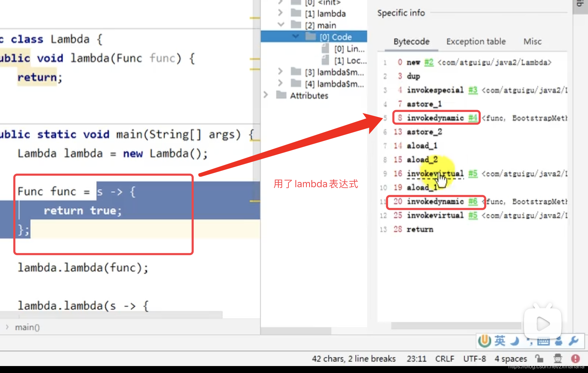Follow constant pool link #3
This screenshot has width=588, height=373.
[x=473, y=90]
